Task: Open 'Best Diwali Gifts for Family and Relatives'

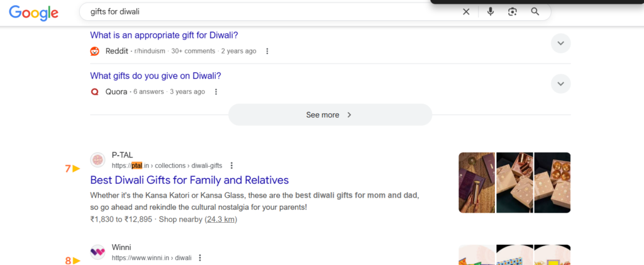Action: [189, 180]
